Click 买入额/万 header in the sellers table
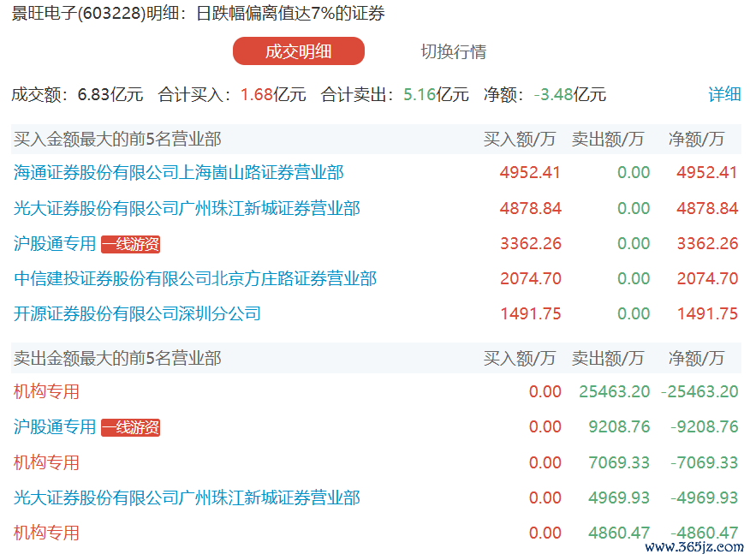750x560 pixels. coord(520,358)
